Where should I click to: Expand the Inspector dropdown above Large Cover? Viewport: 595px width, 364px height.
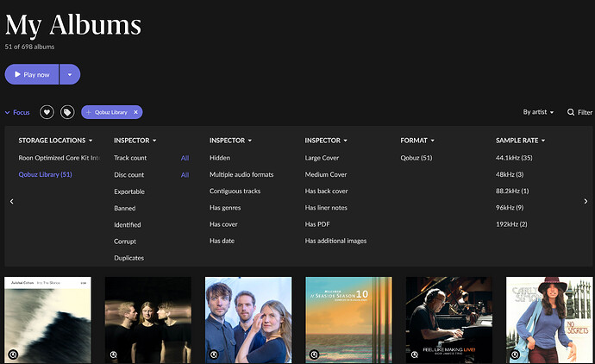[326, 141]
